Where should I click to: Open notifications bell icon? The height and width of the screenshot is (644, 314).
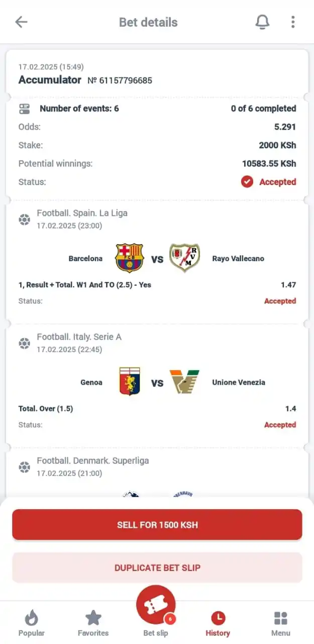point(262,22)
